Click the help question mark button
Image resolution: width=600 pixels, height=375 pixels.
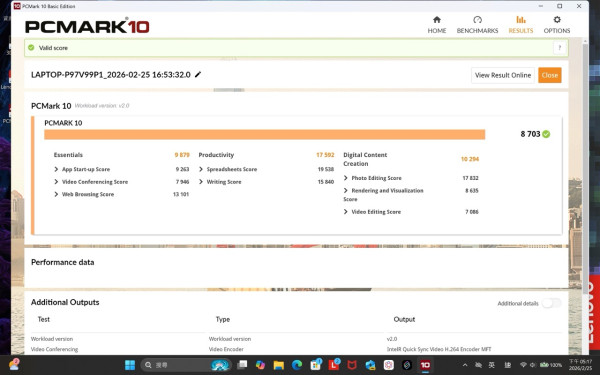[x=559, y=48]
